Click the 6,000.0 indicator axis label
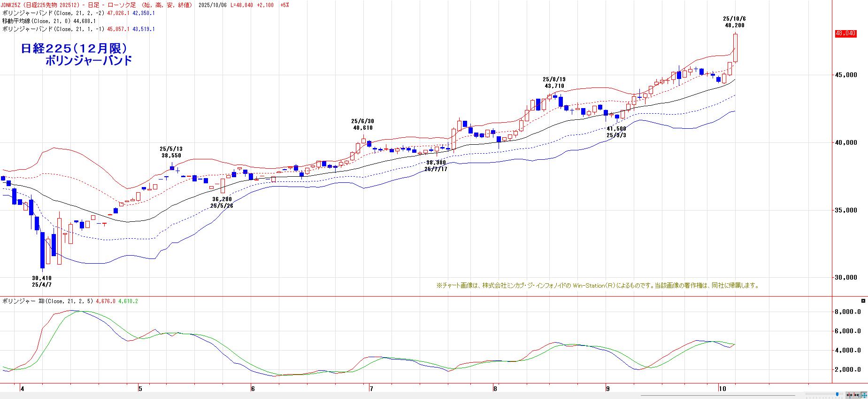Screen dimensions: 868x399 point(847,331)
